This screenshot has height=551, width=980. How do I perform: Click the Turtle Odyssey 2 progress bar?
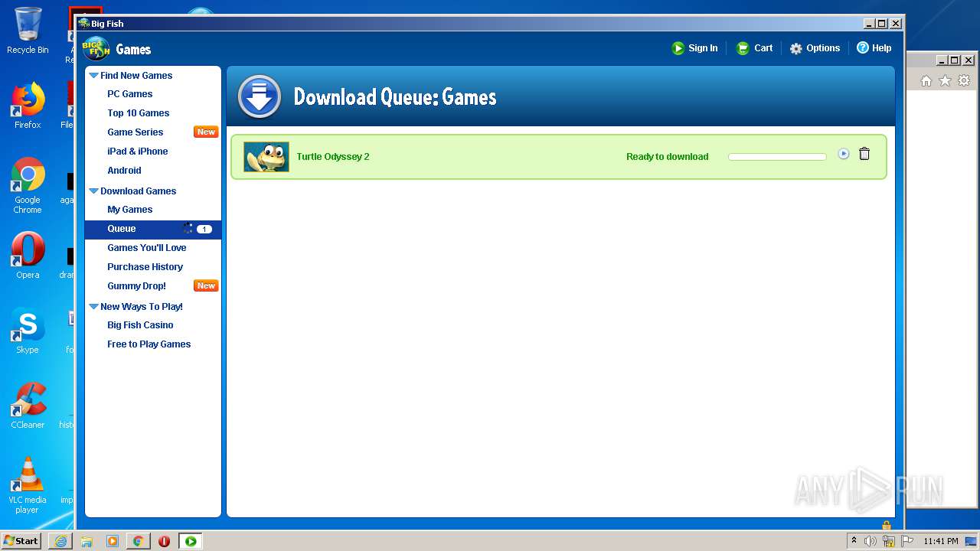(x=777, y=157)
